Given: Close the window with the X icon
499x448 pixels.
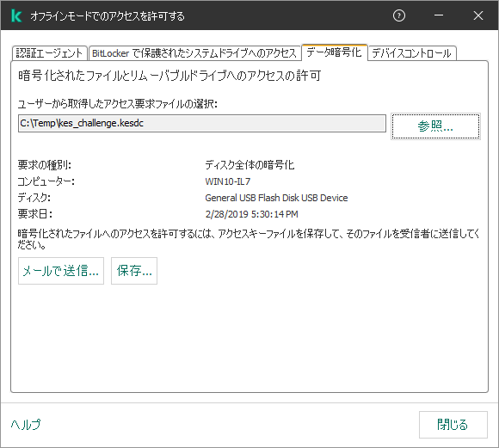Looking at the screenshot, I should coord(478,15).
